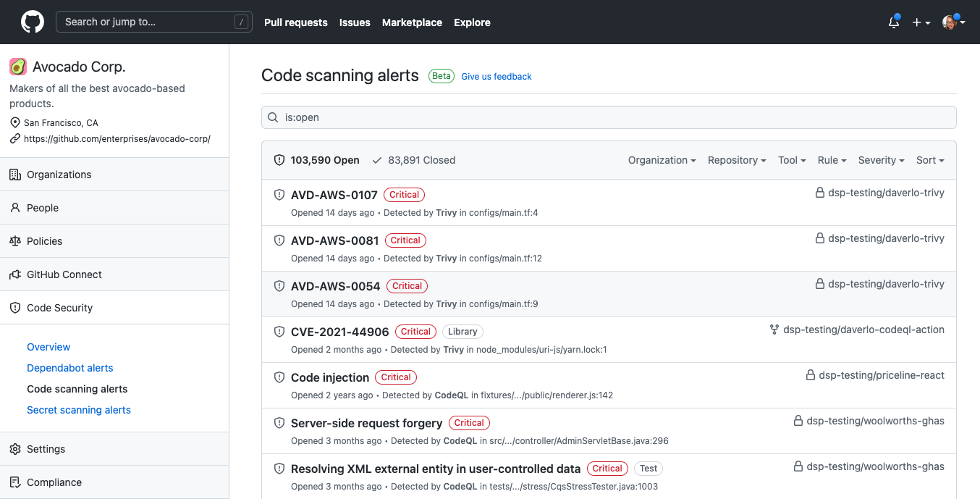Click the Code Security shield icon
Viewport: 980px width, 499px height.
(14, 307)
